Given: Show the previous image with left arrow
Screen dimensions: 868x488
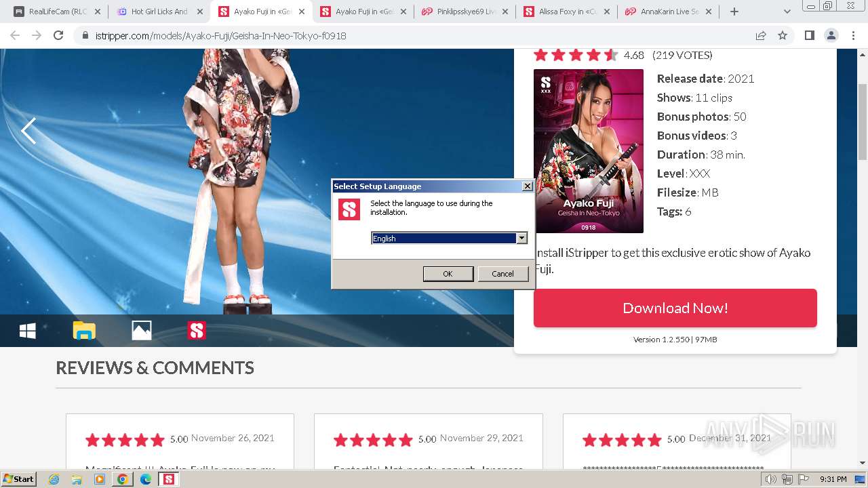Looking at the screenshot, I should pos(28,131).
